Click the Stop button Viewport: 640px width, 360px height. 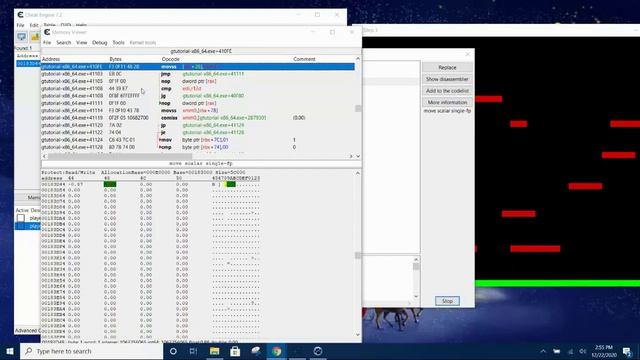tap(447, 301)
